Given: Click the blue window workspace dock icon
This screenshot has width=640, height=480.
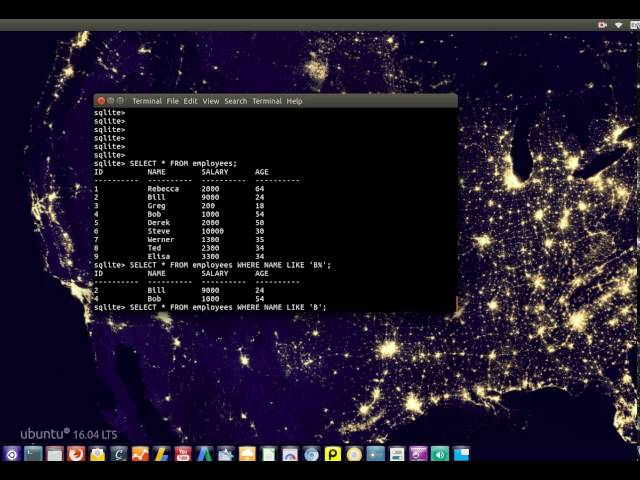Looking at the screenshot, I should click(x=461, y=454).
